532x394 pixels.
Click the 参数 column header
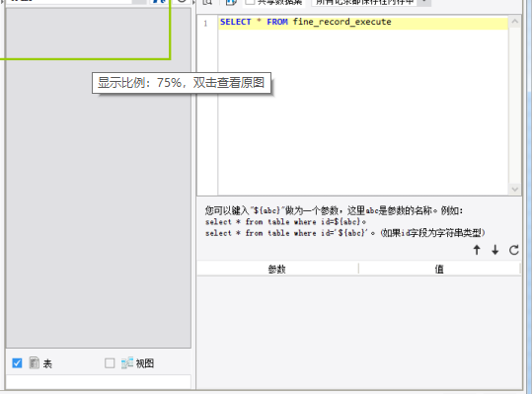pyautogui.click(x=277, y=270)
